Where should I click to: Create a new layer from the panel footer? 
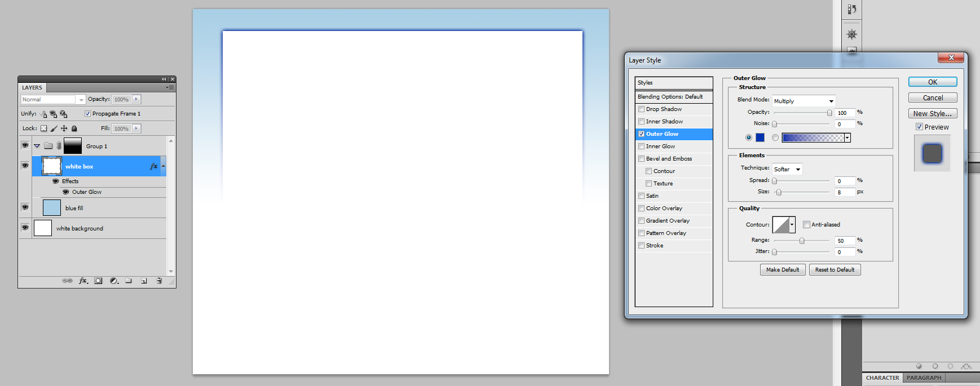point(144,281)
